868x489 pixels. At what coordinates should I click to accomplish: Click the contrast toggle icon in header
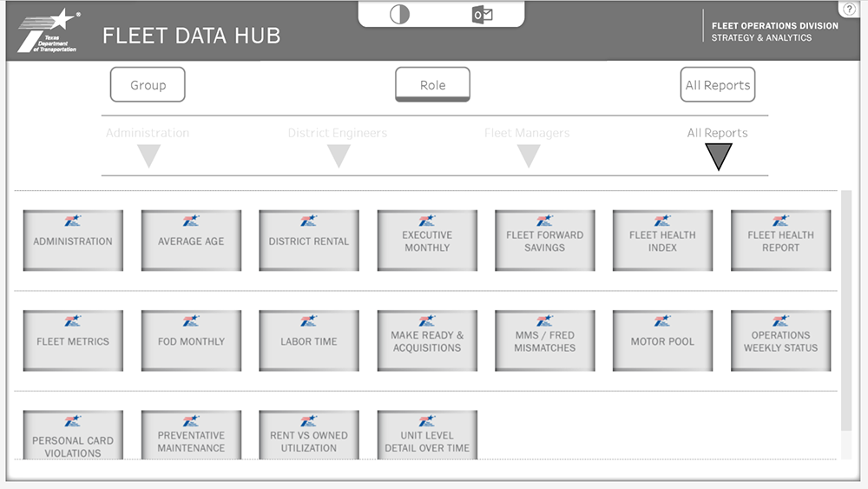click(399, 15)
